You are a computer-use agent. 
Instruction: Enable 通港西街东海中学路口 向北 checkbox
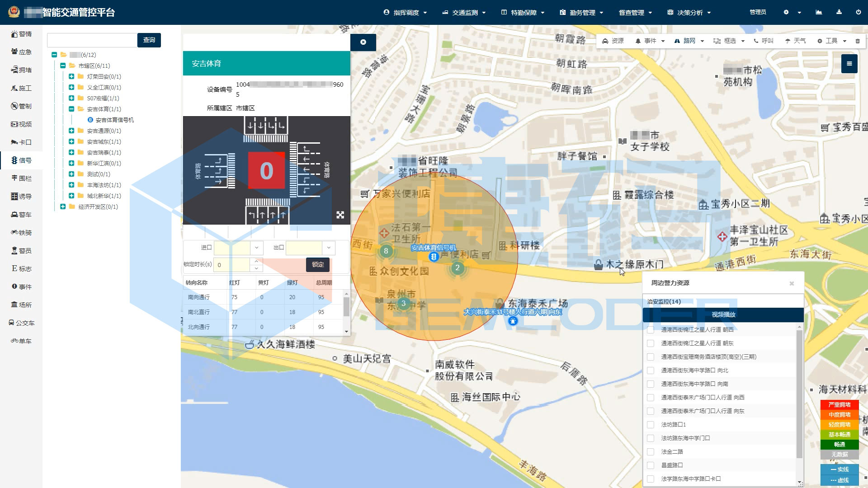[x=651, y=371]
